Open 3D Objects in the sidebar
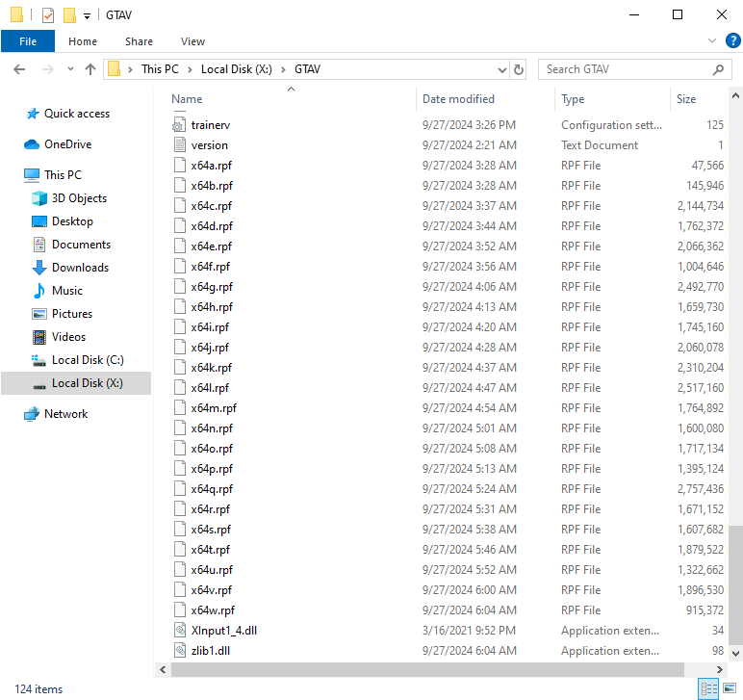Image resolution: width=743 pixels, height=700 pixels. coord(79,198)
